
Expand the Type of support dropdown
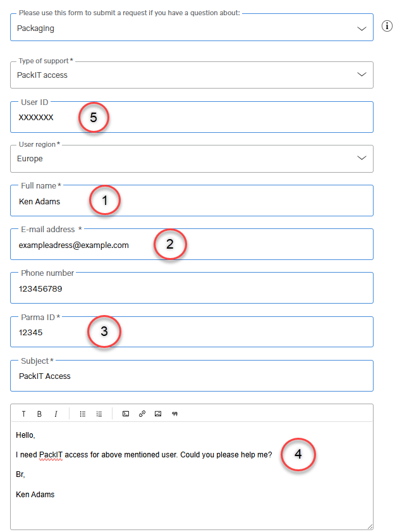point(192,75)
